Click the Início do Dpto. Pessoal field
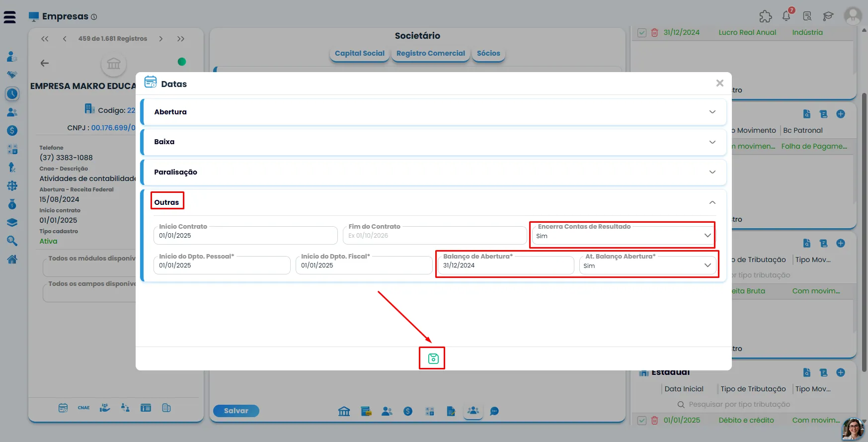This screenshot has height=442, width=868. coord(222,265)
